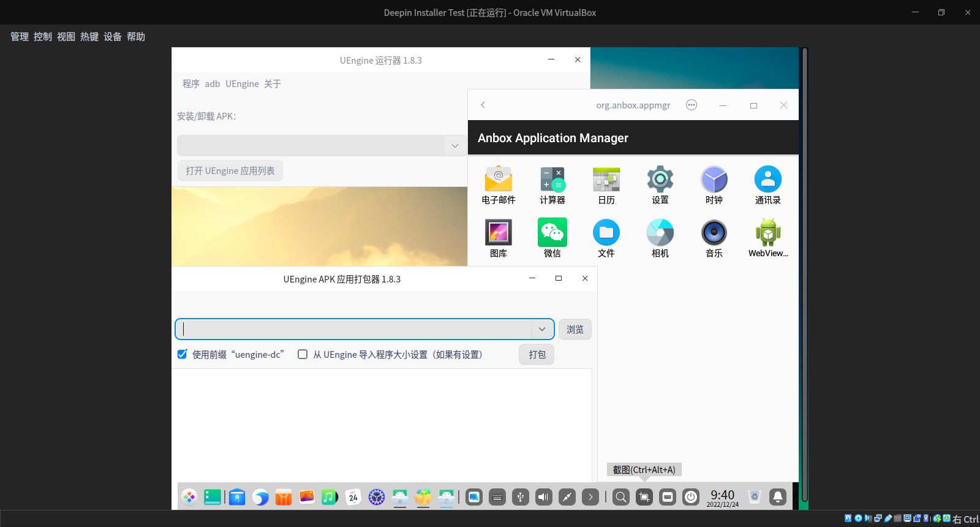The width and height of the screenshot is (980, 527).
Task: Go back in the Anbox window
Action: 483,105
